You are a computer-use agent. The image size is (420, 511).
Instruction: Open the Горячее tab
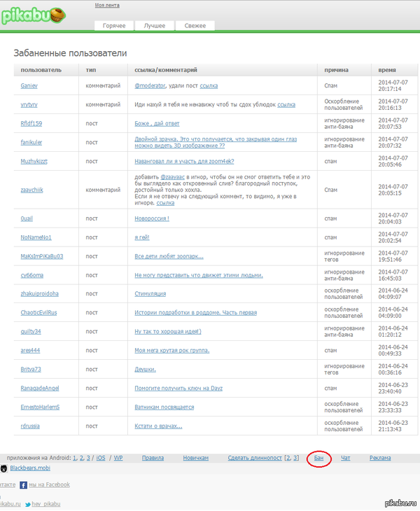point(114,26)
